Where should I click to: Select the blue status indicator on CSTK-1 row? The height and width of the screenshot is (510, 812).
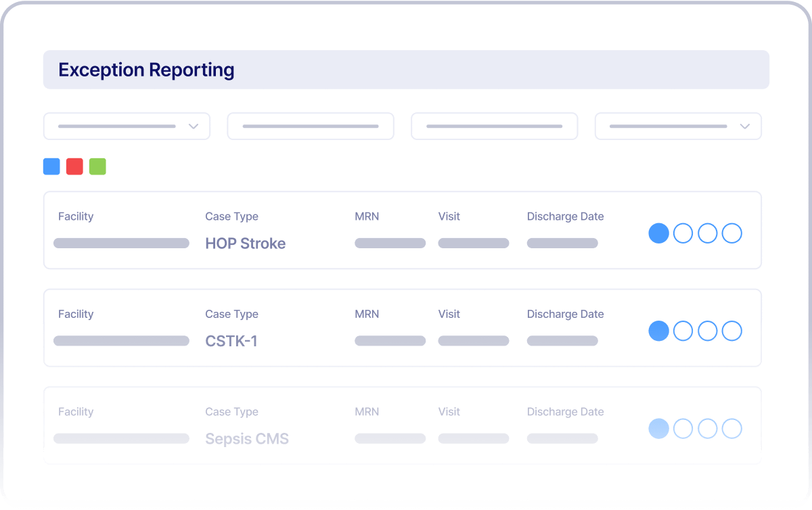pyautogui.click(x=658, y=331)
